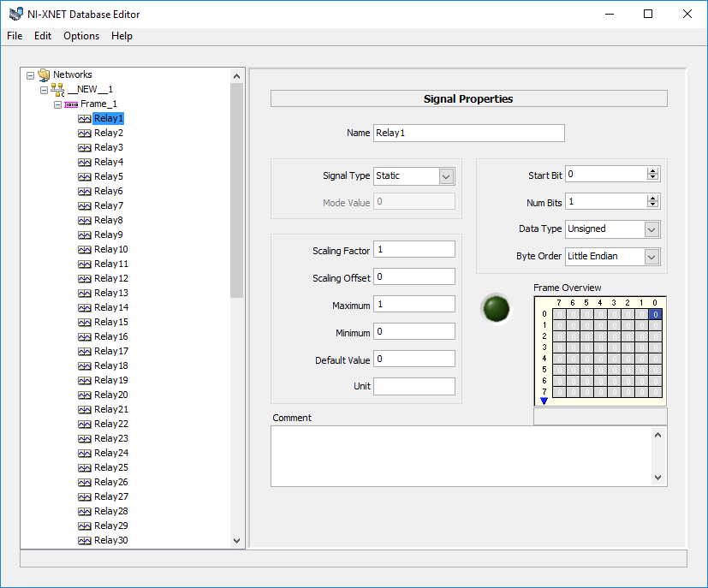
Task: Collapse the Frame_1 node
Action: click(x=58, y=104)
